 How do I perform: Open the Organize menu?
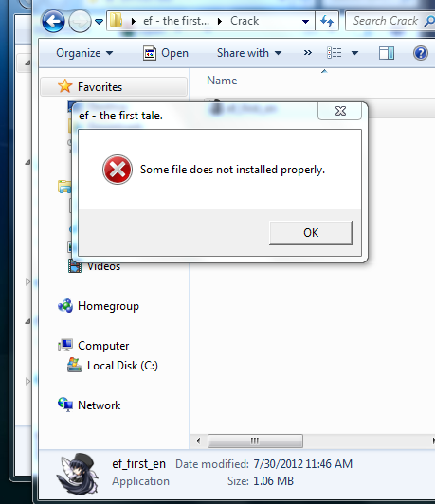[x=84, y=53]
